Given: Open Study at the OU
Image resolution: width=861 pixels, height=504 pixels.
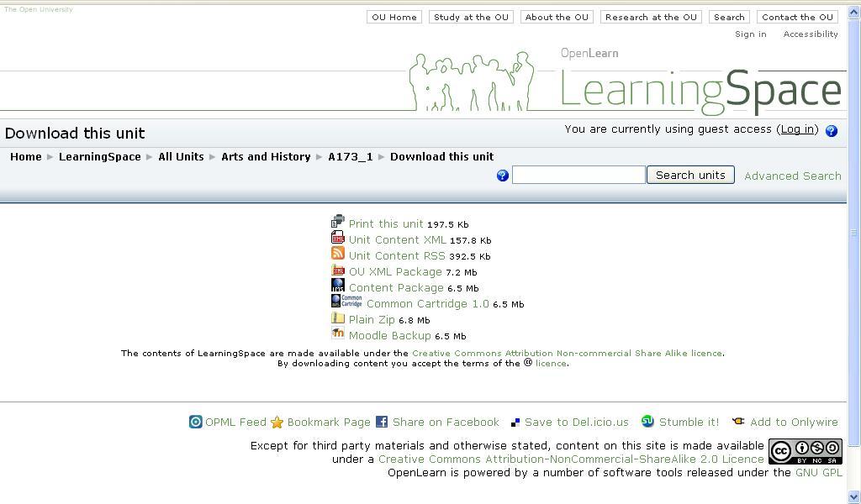Looking at the screenshot, I should (x=471, y=17).
